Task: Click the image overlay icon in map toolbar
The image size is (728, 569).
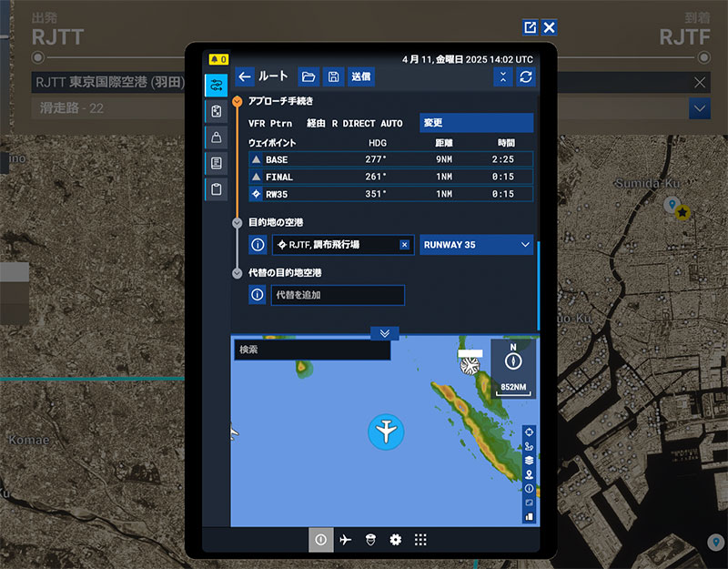Action: click(529, 503)
